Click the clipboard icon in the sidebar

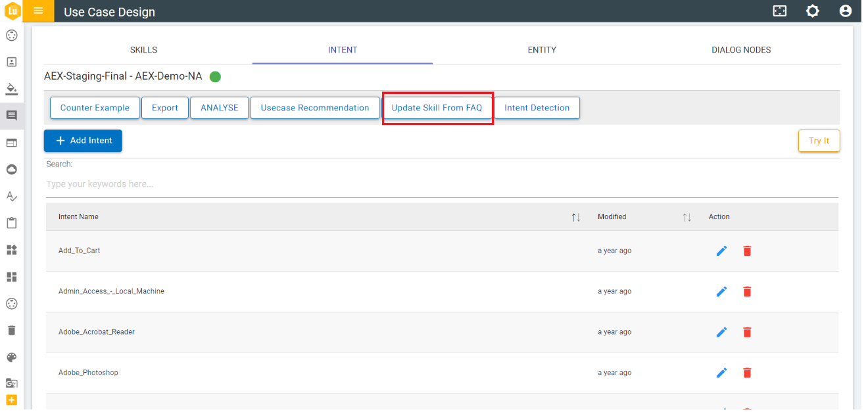click(x=11, y=223)
